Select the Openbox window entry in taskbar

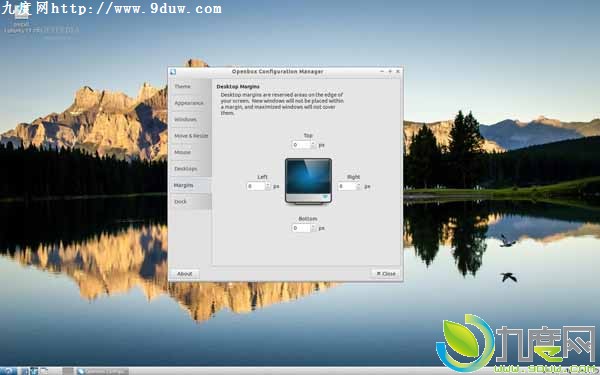tap(103, 371)
